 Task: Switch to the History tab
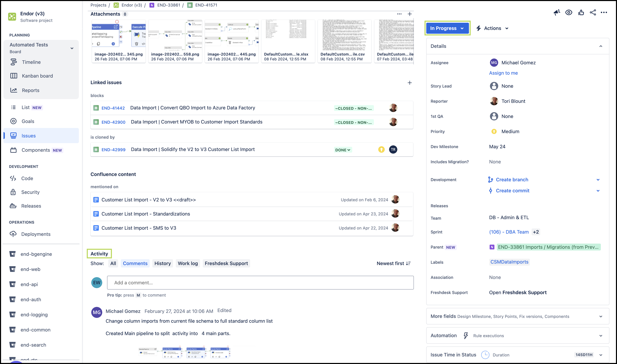[163, 263]
